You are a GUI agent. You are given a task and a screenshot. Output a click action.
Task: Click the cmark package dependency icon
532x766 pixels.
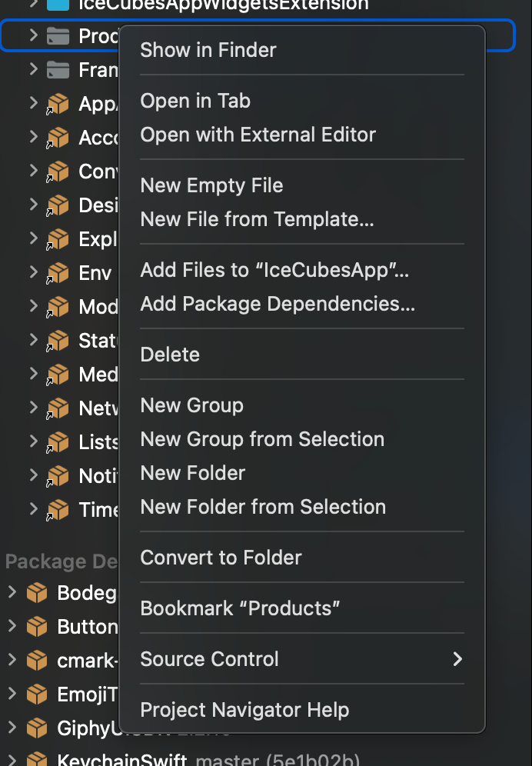point(37,661)
